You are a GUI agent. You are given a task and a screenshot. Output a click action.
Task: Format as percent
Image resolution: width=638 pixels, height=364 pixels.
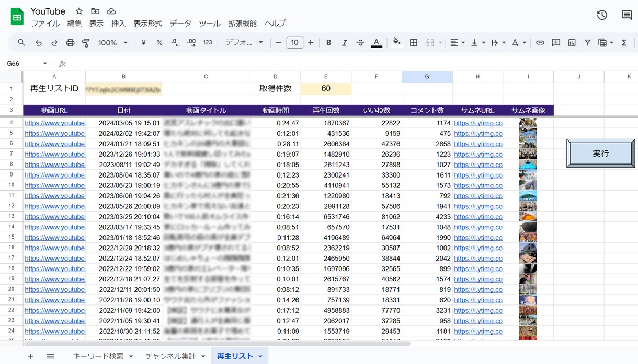click(x=160, y=43)
